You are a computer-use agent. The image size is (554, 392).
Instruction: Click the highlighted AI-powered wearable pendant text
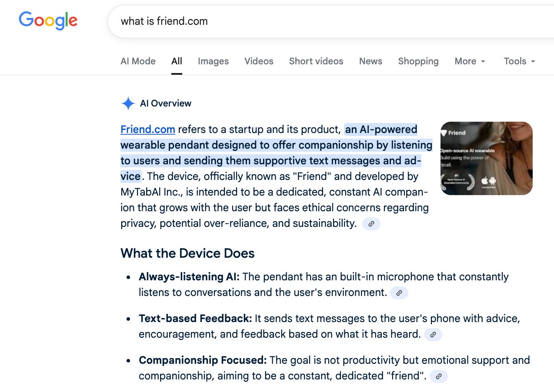point(276,145)
